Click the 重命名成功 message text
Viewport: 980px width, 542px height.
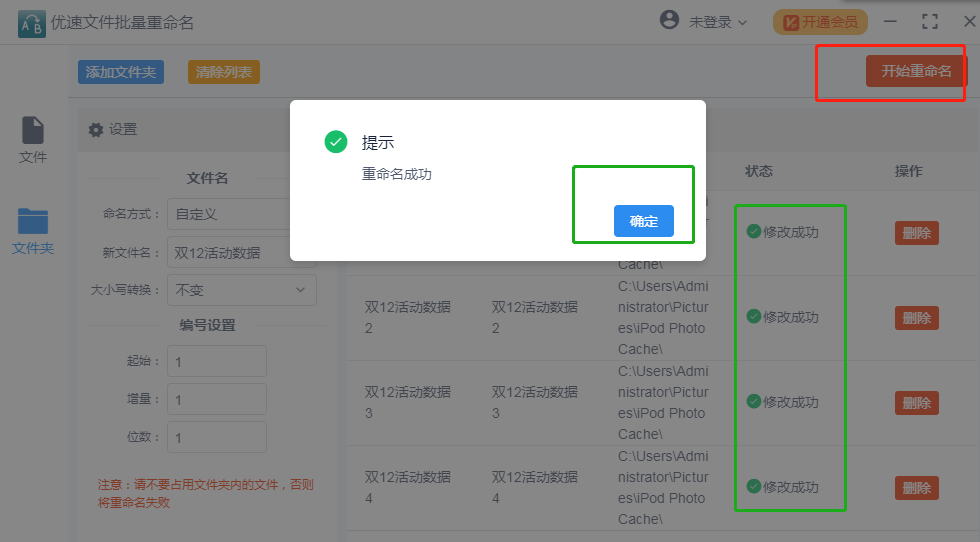pyautogui.click(x=397, y=174)
